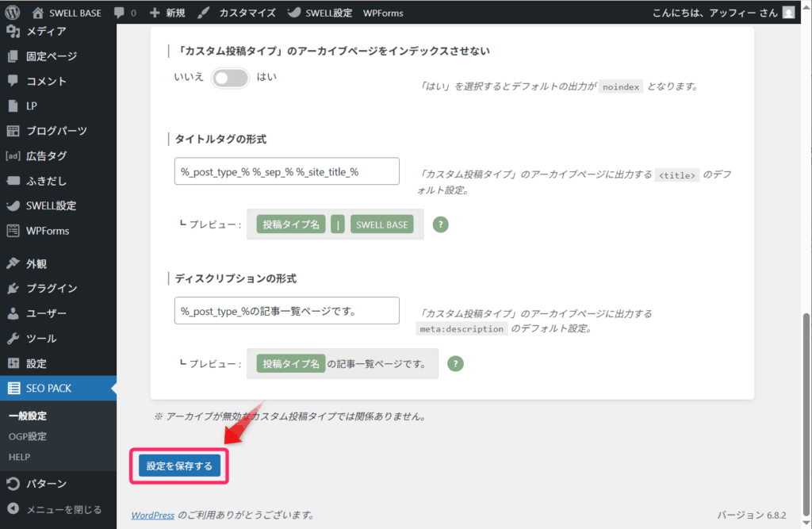812x529 pixels.
Task: Click the ブログパーツ grid icon
Action: 13,131
